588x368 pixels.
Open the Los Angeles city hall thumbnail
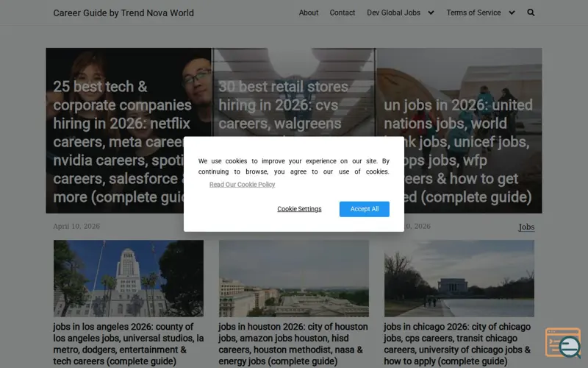point(128,278)
